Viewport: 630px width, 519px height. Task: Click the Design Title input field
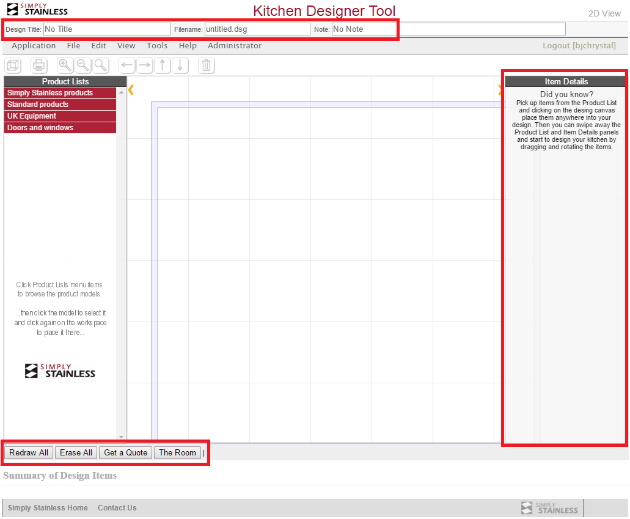click(106, 29)
